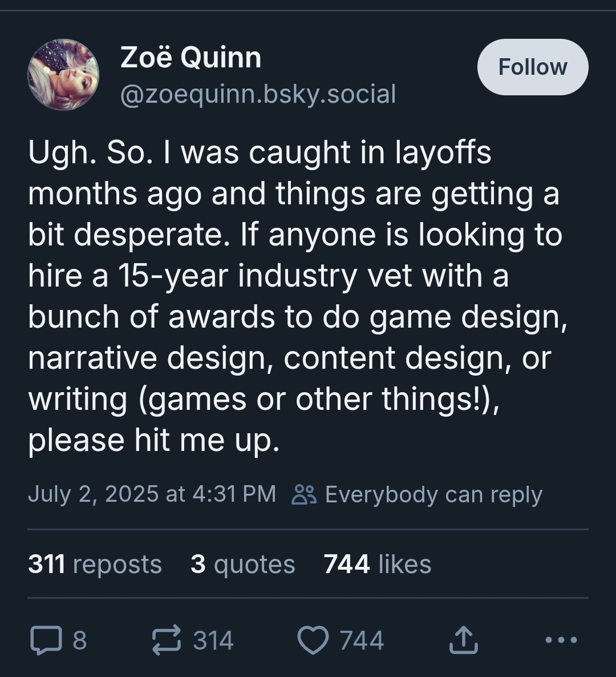616x677 pixels.
Task: Click the repost arrows icon
Action: (167, 640)
